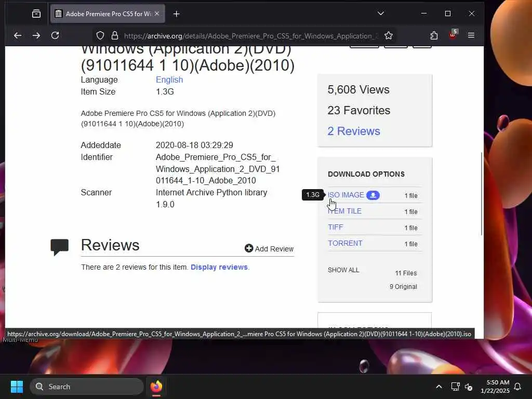This screenshot has width=532, height=399.
Task: Click the speech bubble Reviews icon
Action: [59, 247]
